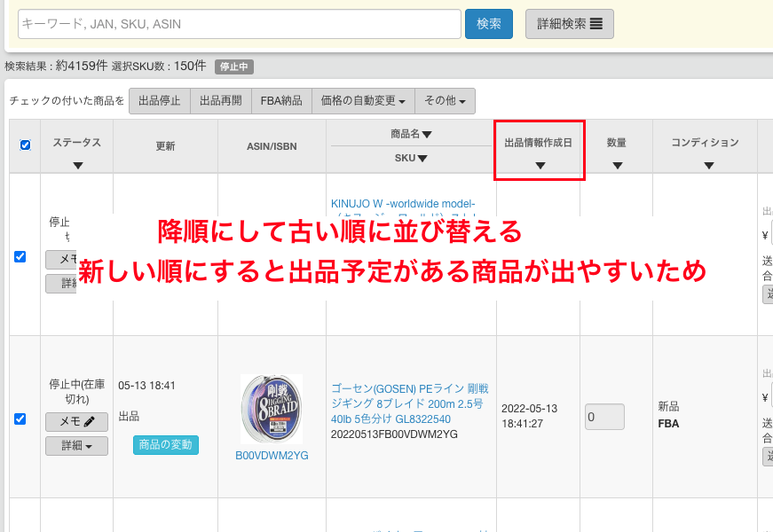This screenshot has height=532, width=773.
Task: Open 詳細 dropdown for the GOSEN row
Action: coord(76,446)
